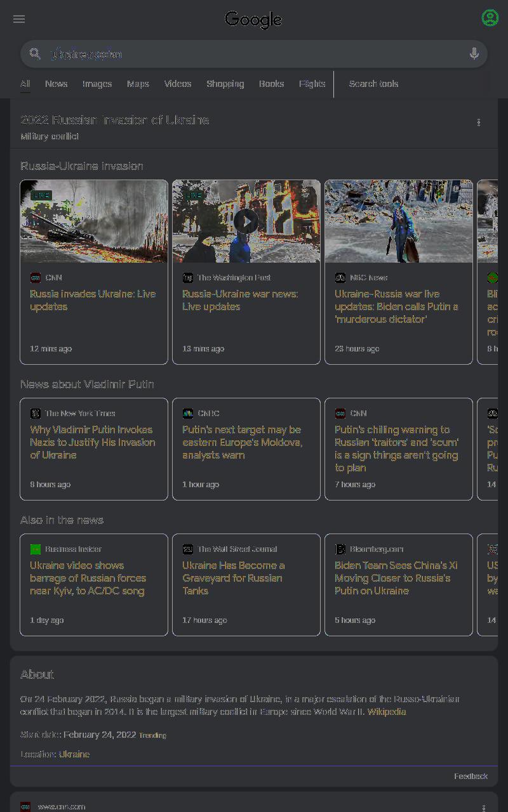Click The New York Times logo icon
The image size is (508, 812).
[x=36, y=414]
